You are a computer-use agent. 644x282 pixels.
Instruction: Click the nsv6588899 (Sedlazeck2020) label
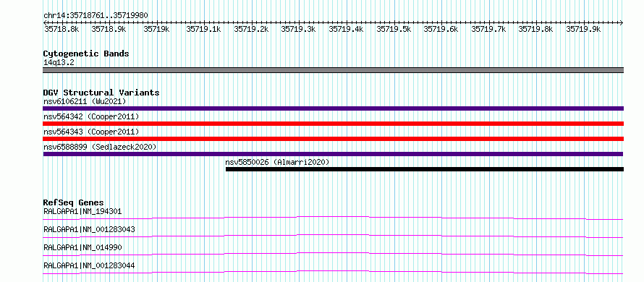tap(100, 147)
